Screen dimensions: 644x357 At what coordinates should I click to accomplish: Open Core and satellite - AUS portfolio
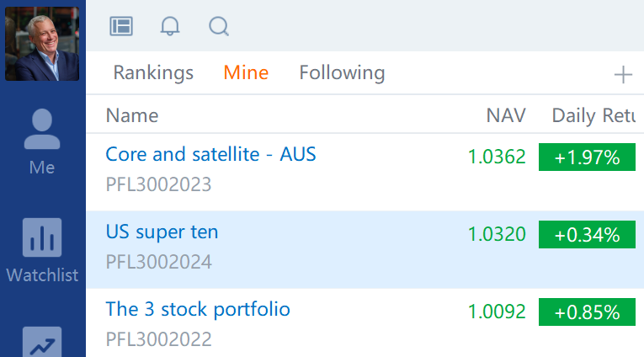click(210, 155)
